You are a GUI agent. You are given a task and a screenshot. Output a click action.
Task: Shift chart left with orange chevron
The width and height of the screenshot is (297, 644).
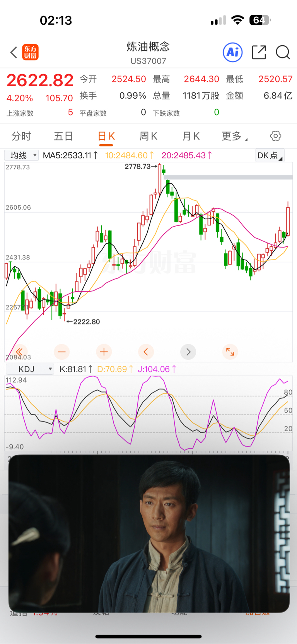coord(146,352)
